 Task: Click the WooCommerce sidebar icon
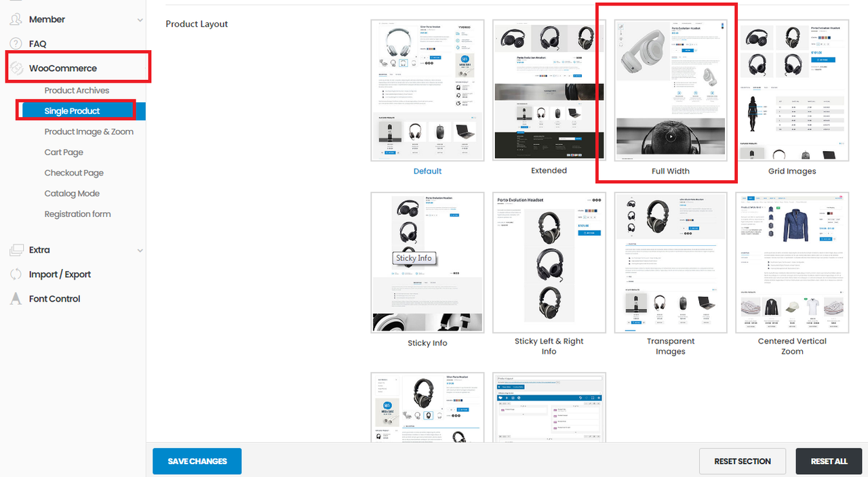(x=16, y=68)
